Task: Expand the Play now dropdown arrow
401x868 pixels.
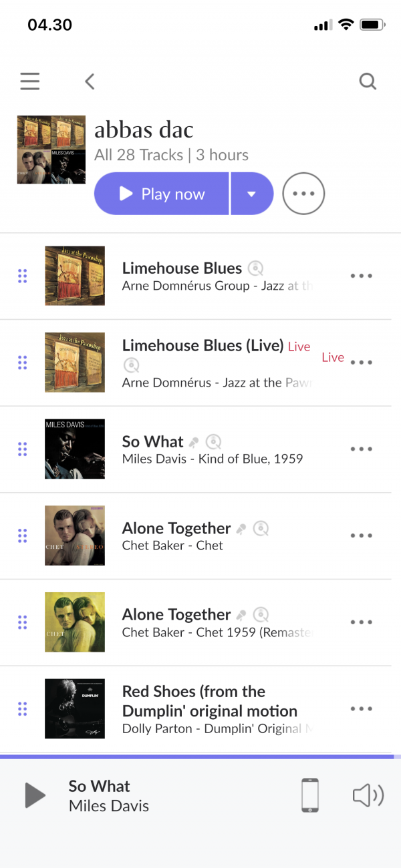Action: pos(252,194)
